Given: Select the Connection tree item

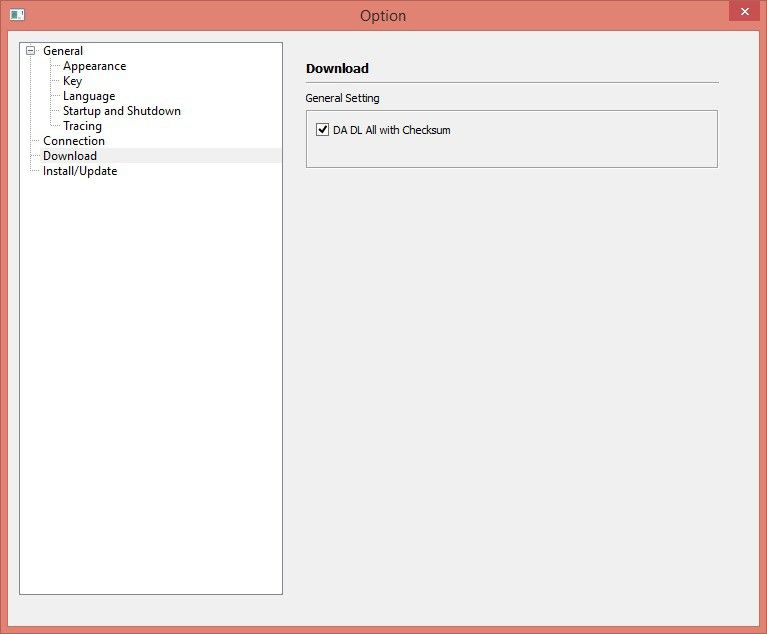Looking at the screenshot, I should pos(74,141).
